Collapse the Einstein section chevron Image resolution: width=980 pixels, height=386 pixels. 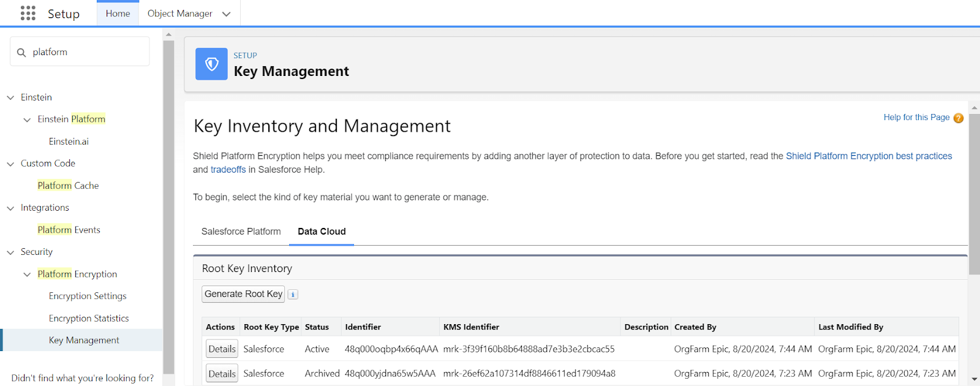point(10,97)
